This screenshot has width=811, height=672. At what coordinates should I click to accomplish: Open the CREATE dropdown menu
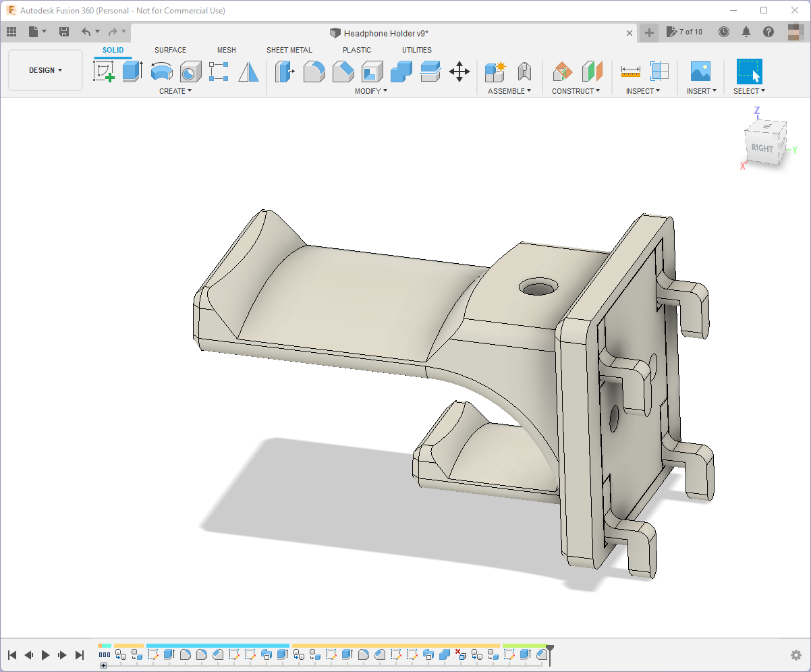pyautogui.click(x=175, y=90)
